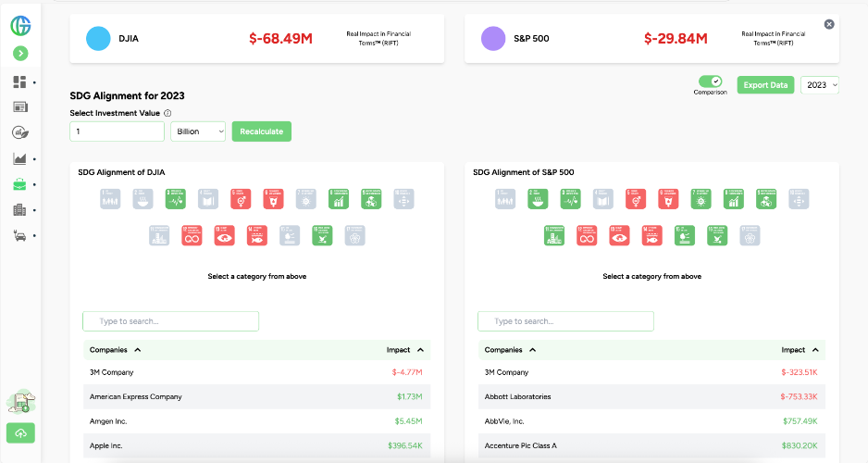Click the green cloud upload button

point(20,433)
